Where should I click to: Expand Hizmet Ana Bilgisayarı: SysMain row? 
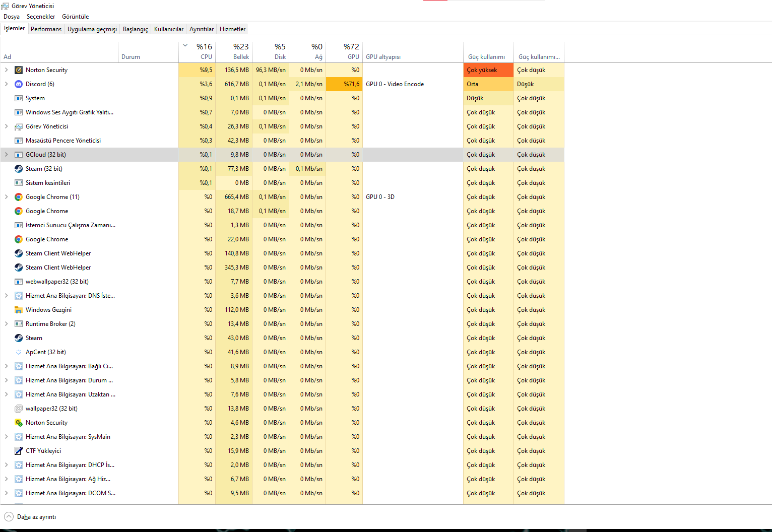6,437
